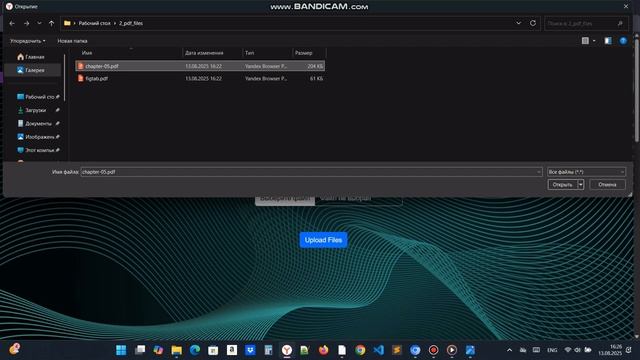Open the clock and date flyout
This screenshot has height=360, width=640.
610,350
